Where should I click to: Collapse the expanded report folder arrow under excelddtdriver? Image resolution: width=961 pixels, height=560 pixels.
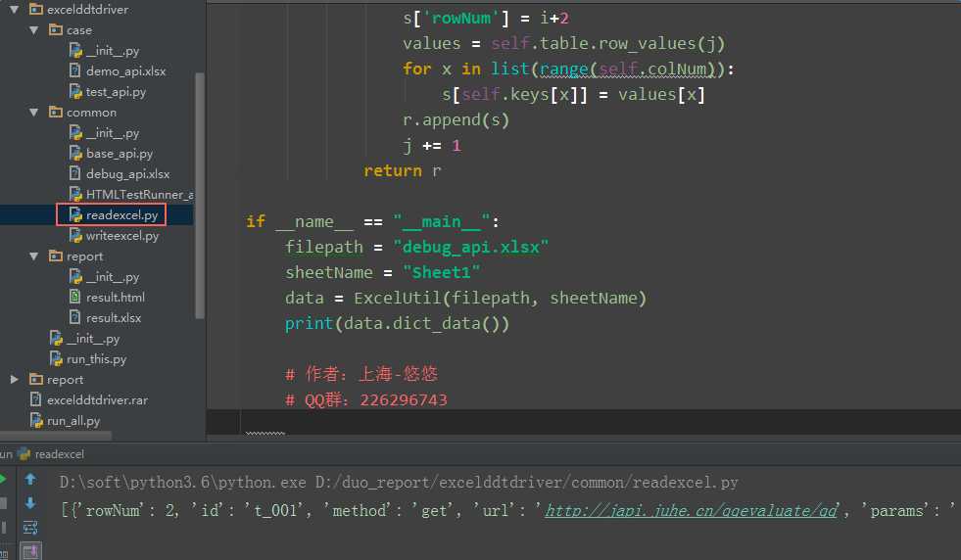point(33,257)
